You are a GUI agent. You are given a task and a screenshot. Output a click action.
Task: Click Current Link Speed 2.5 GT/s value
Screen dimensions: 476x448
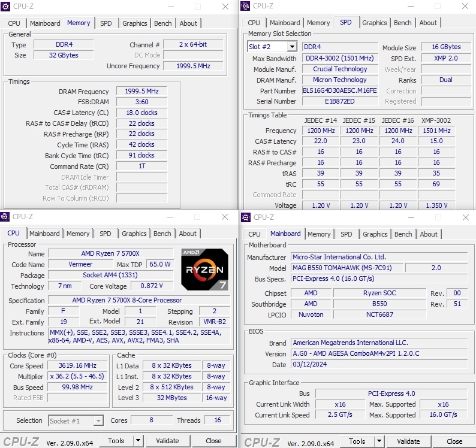[x=340, y=414]
